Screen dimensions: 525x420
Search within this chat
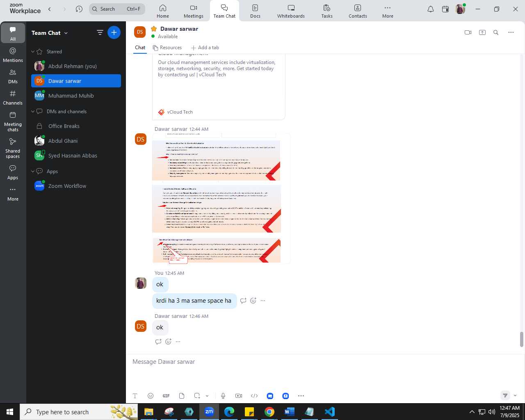(x=496, y=32)
